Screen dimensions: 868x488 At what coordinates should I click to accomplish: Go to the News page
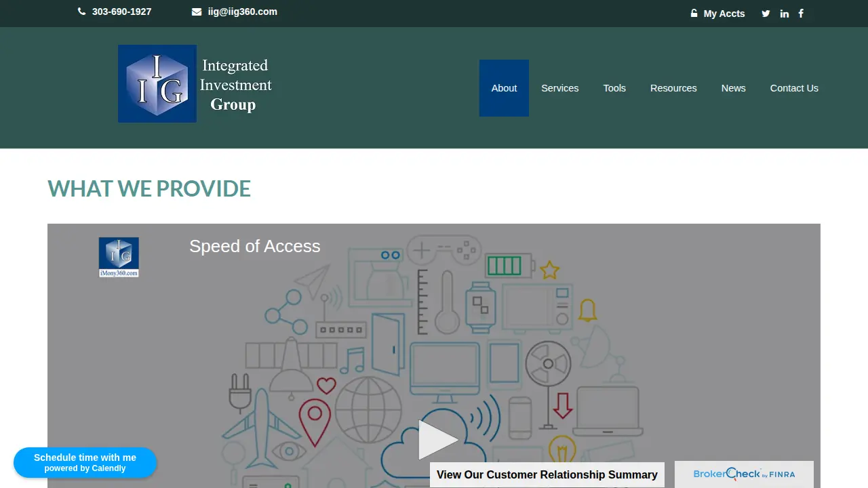[734, 88]
